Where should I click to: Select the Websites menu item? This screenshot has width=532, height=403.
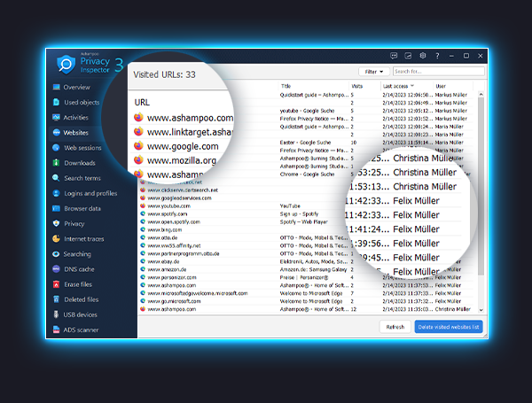click(75, 132)
